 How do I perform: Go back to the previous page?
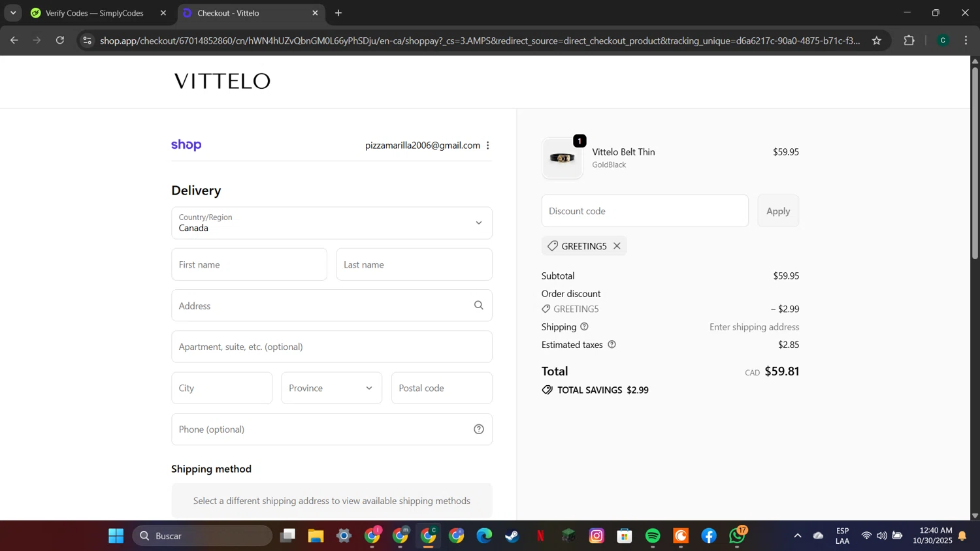pyautogui.click(x=14, y=40)
